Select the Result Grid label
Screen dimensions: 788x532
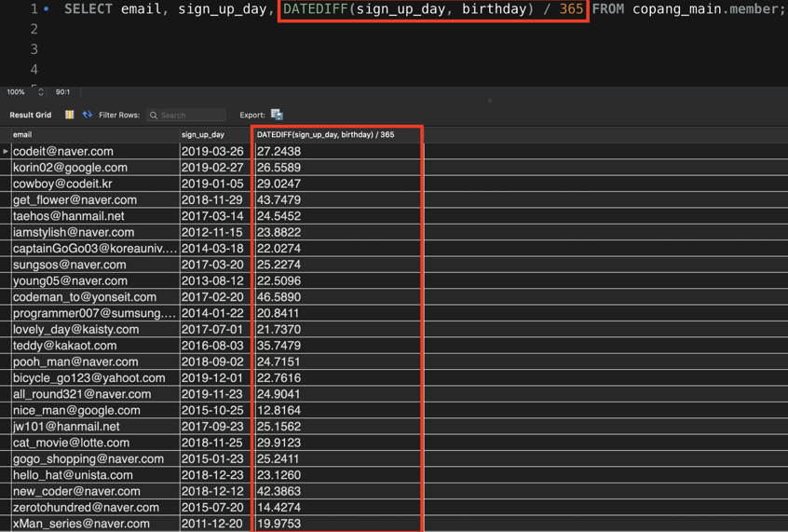click(31, 116)
